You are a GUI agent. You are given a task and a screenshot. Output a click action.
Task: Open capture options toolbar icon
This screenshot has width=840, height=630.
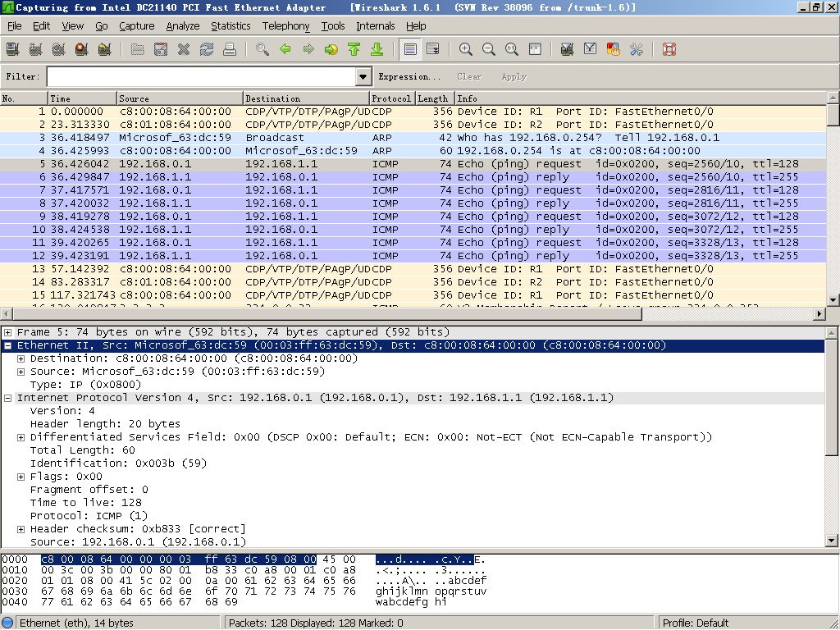(x=35, y=49)
